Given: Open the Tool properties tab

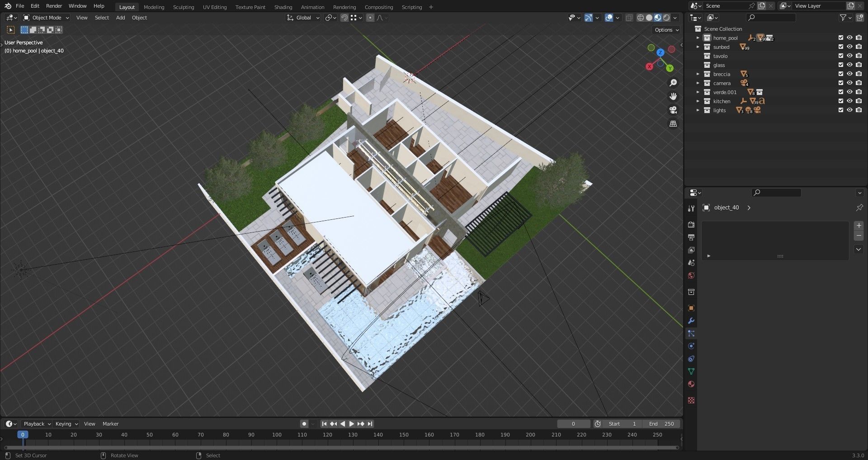Looking at the screenshot, I should tap(691, 209).
